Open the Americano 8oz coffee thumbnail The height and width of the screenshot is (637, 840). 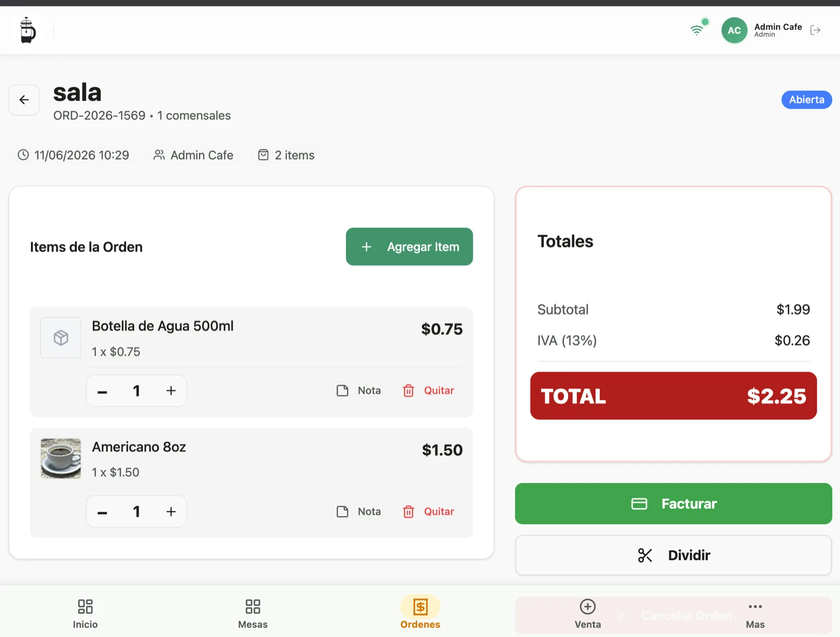(61, 458)
